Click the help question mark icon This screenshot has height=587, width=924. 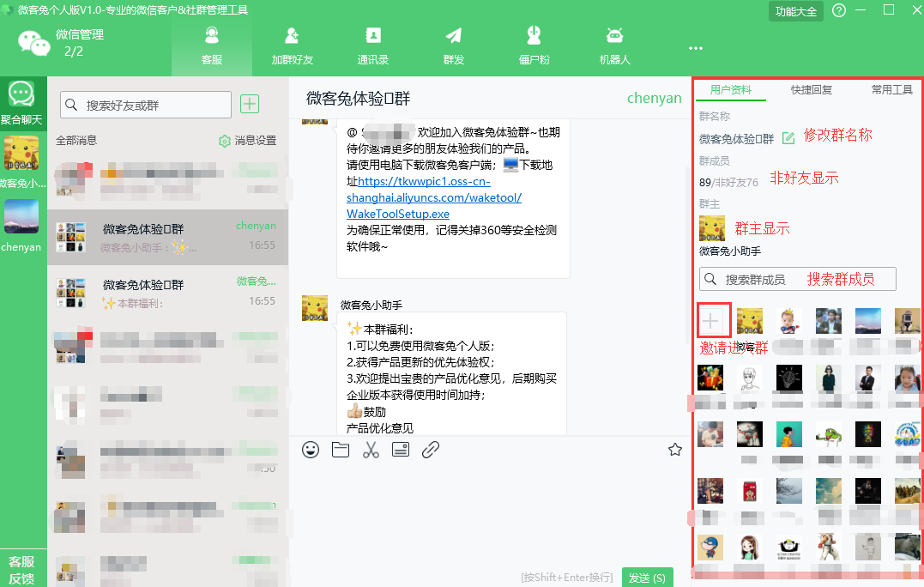pyautogui.click(x=838, y=10)
